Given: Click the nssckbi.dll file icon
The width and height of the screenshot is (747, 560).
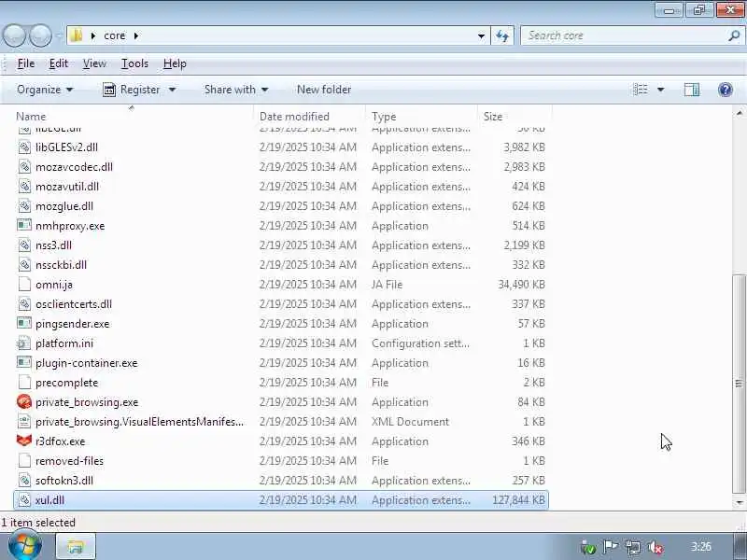Looking at the screenshot, I should click(24, 265).
